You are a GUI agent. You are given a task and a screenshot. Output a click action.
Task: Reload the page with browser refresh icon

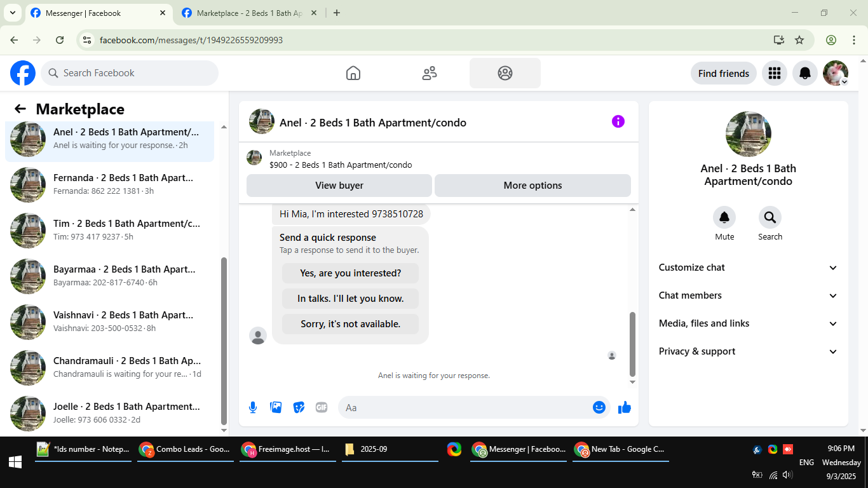click(60, 40)
